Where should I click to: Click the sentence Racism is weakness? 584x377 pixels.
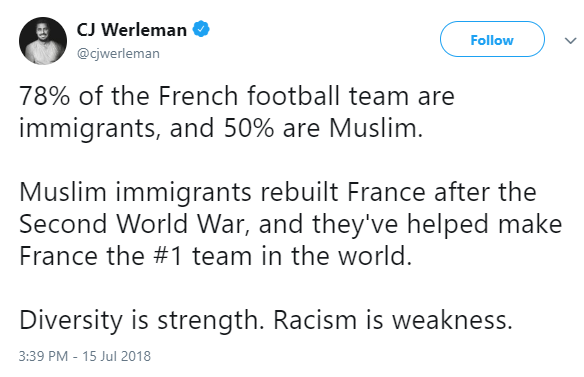point(393,320)
